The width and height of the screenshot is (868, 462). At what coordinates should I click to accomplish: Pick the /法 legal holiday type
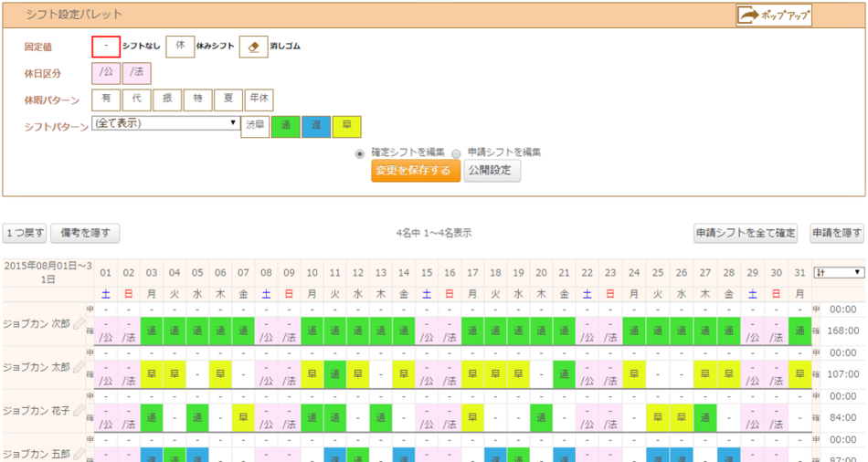pos(137,73)
